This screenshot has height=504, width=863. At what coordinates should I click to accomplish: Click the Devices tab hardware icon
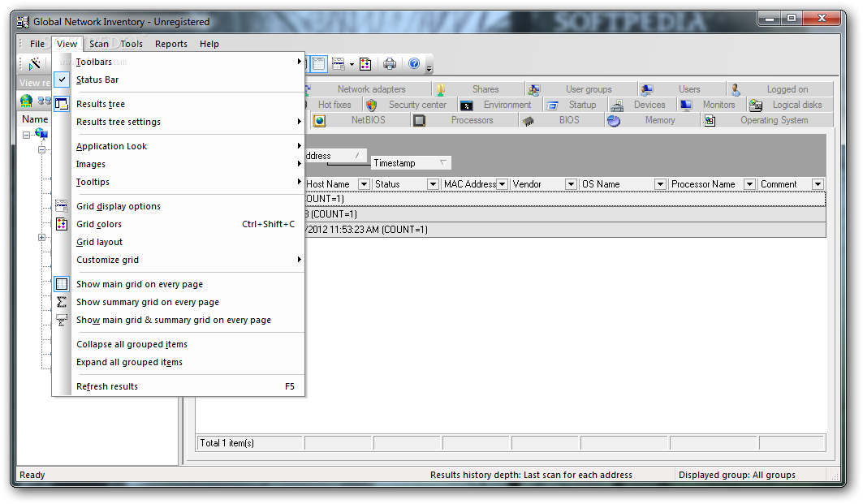617,105
